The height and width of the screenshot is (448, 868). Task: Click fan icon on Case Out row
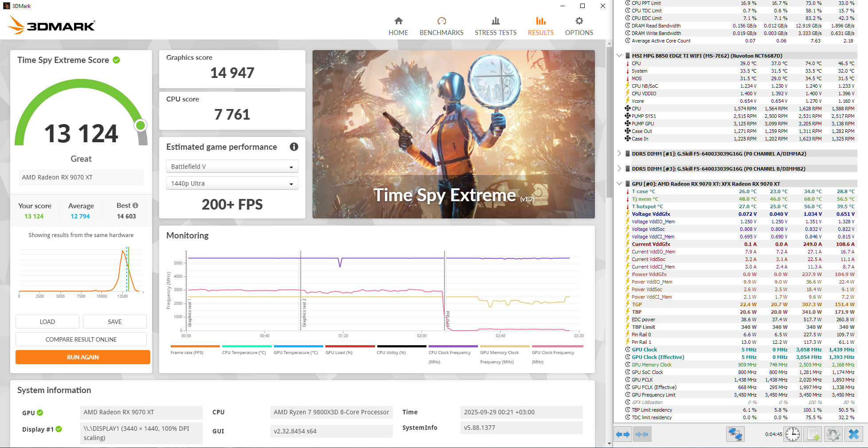tap(628, 131)
